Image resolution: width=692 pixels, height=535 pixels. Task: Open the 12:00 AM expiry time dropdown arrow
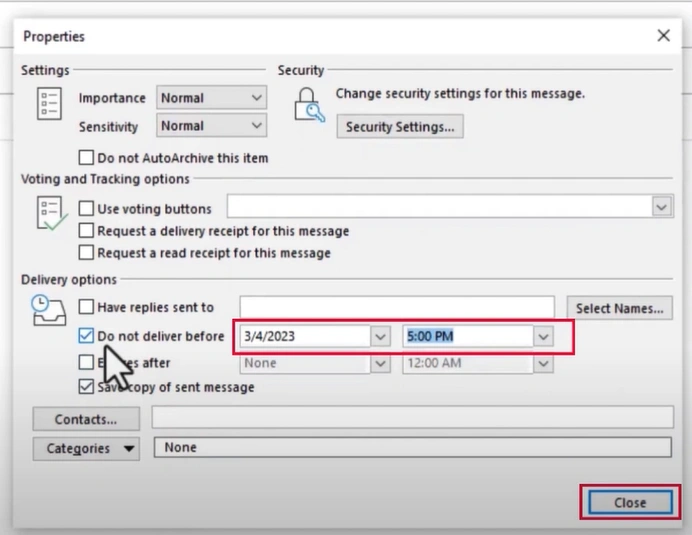tap(543, 364)
